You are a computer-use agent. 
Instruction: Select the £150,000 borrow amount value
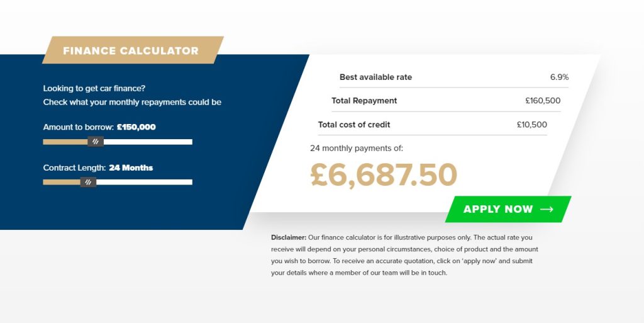tap(136, 127)
